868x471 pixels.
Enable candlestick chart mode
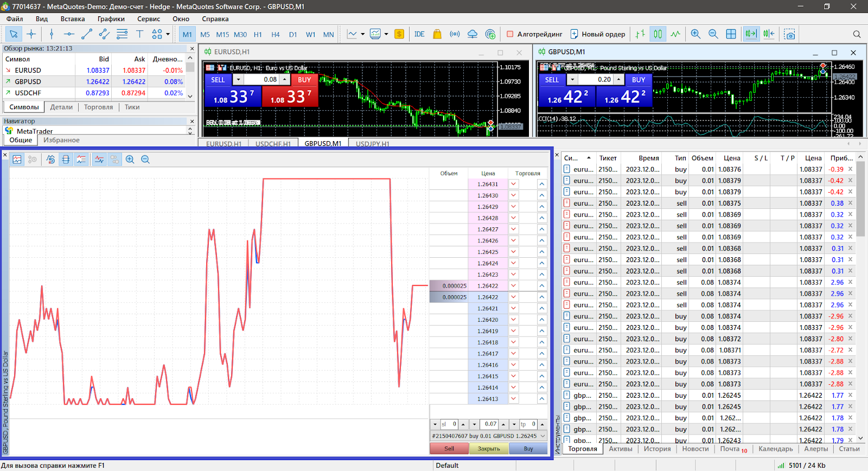pyautogui.click(x=658, y=34)
